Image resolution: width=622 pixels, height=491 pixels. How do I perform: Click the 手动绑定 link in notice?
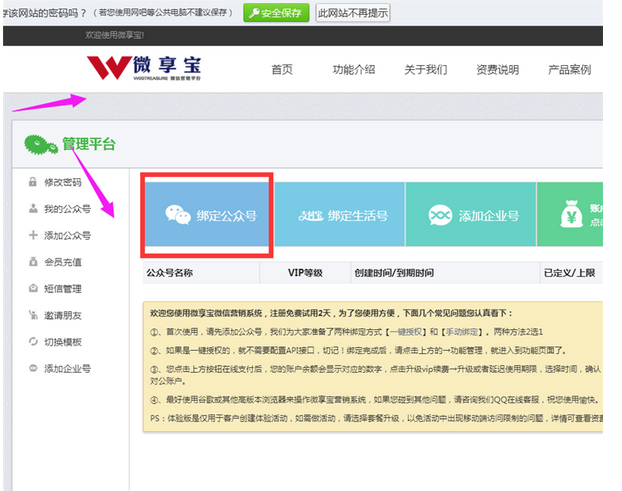coord(462,332)
